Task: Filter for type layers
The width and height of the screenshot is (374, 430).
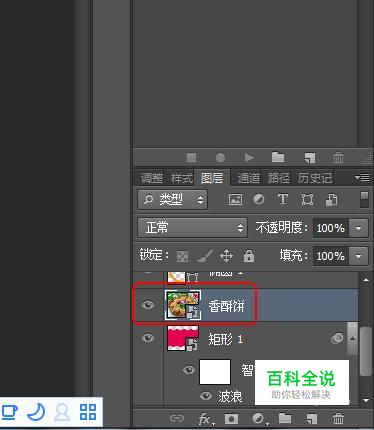Action: point(283,199)
